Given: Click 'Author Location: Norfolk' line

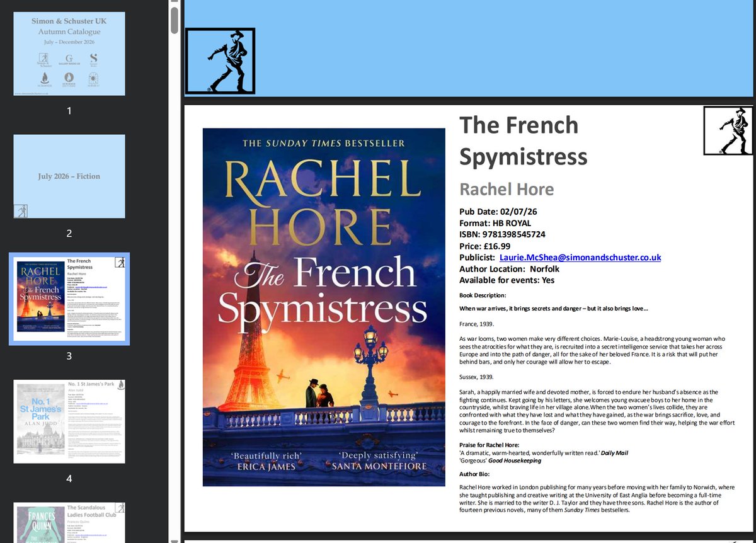Looking at the screenshot, I should click(509, 269).
